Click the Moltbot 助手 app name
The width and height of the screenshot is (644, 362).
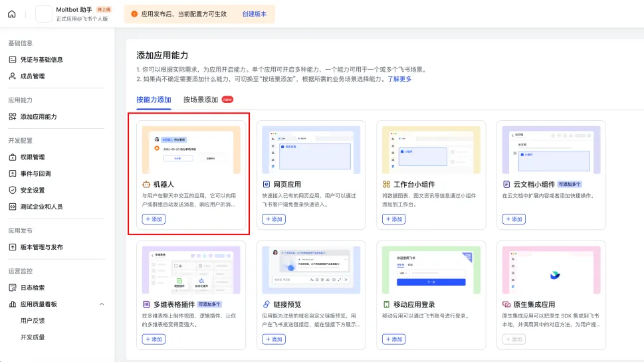(x=74, y=9)
